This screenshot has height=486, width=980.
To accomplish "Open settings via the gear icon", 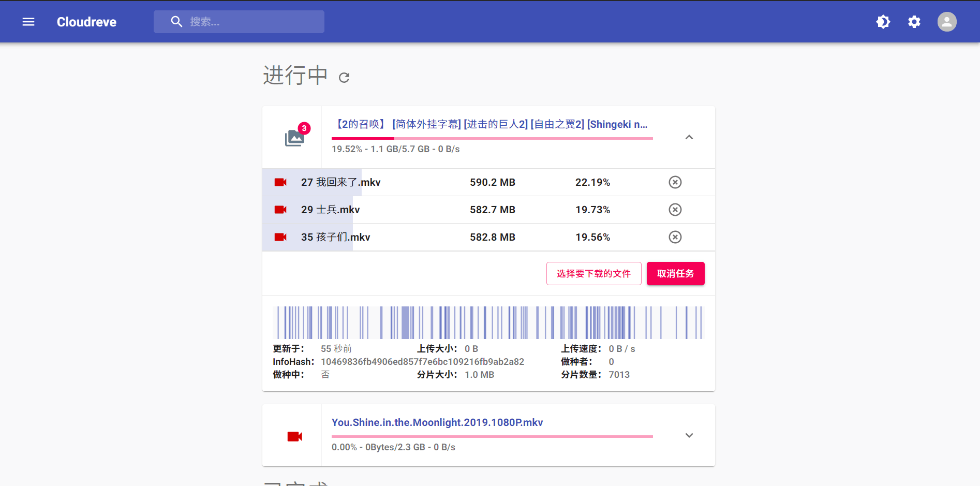I will coord(914,22).
